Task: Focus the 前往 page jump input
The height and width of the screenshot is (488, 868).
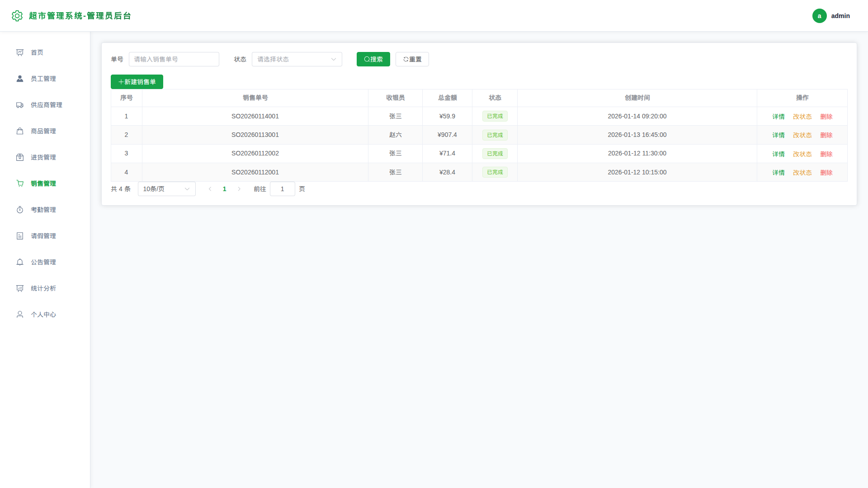Action: (283, 189)
